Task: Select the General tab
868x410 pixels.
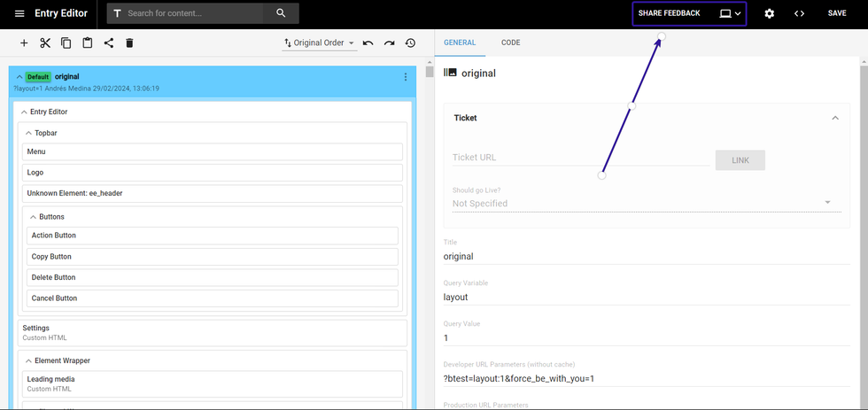Action: coord(460,43)
